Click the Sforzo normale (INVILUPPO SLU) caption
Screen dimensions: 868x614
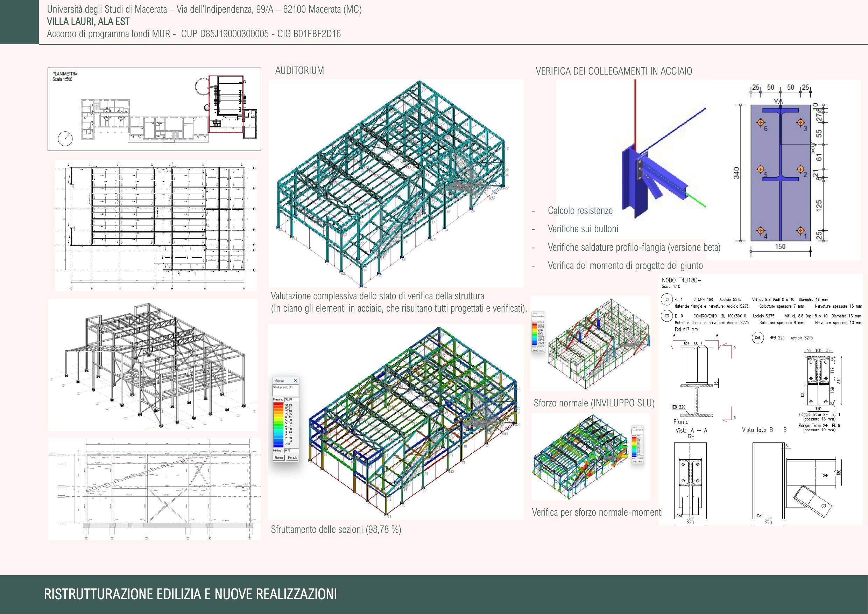point(594,403)
